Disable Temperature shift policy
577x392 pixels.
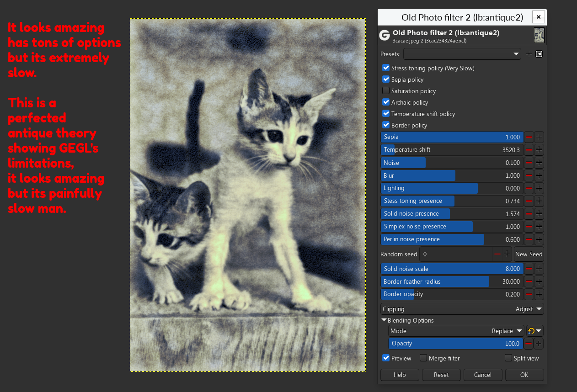pos(386,114)
